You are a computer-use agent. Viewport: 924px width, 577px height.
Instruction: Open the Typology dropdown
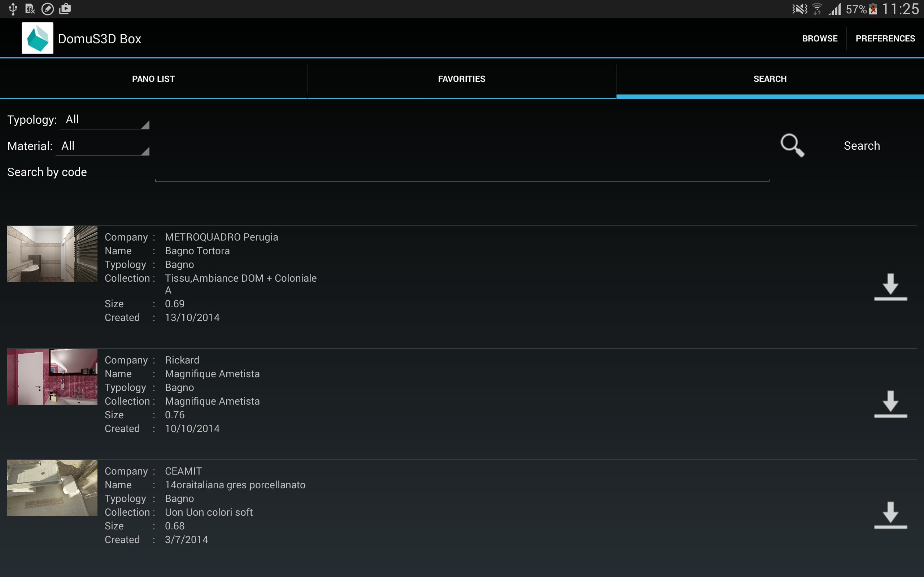tap(105, 120)
